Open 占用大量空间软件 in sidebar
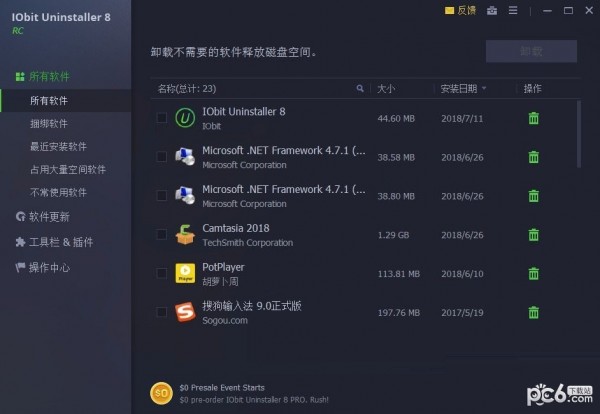The height and width of the screenshot is (414, 600). [x=66, y=170]
